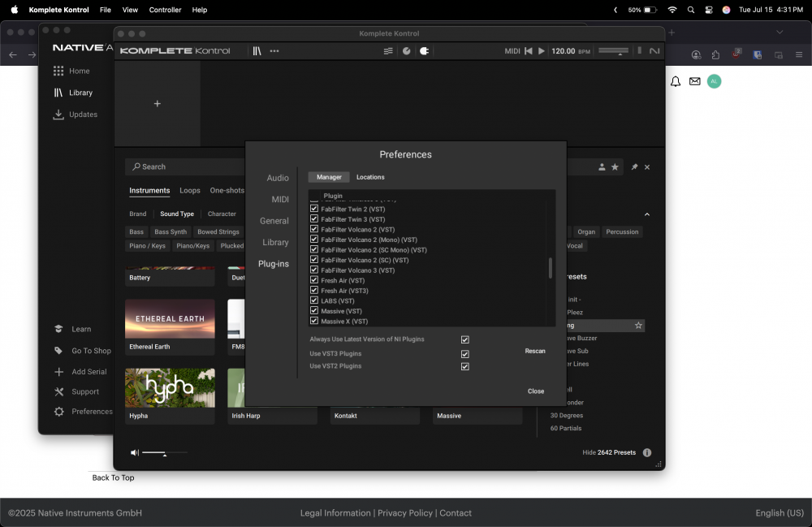Filter by user content person icon
812x527 pixels.
[602, 166]
